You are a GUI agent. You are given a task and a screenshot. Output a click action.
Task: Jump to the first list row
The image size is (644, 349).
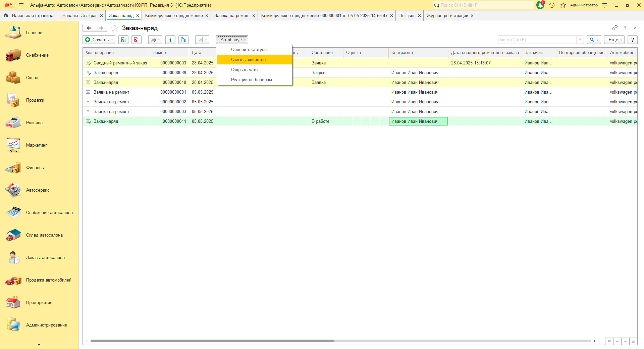coord(609,341)
